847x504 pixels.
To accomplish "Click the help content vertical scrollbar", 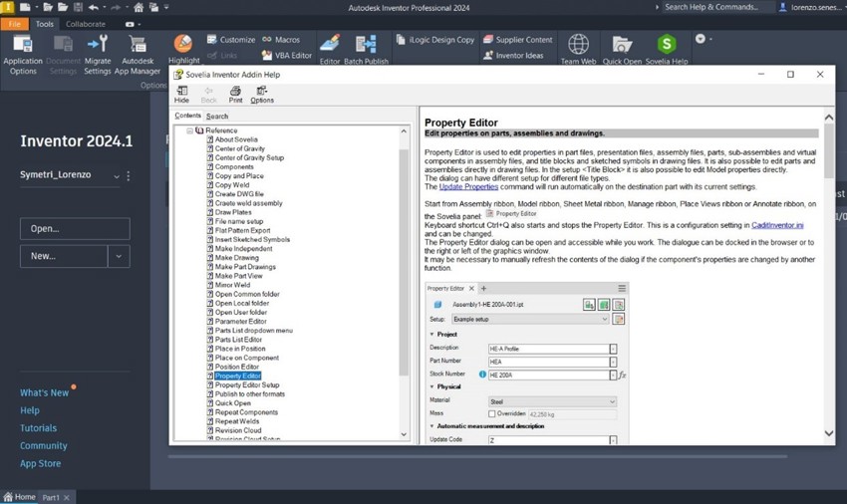I will 829,151.
